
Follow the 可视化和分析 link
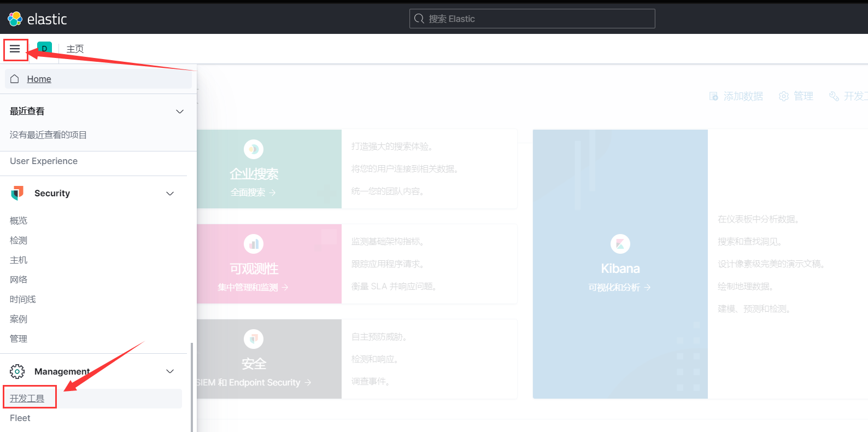pos(619,287)
